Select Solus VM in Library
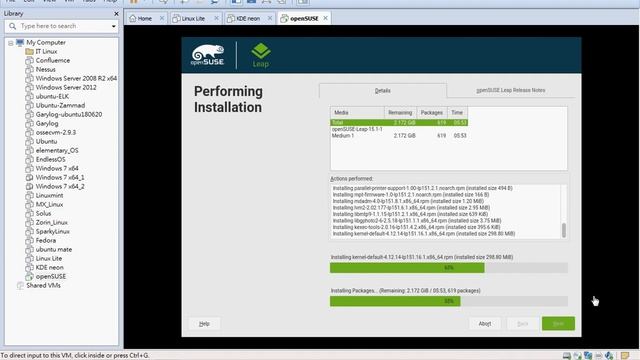Screen dimensions: 640x360 pyautogui.click(x=43, y=213)
